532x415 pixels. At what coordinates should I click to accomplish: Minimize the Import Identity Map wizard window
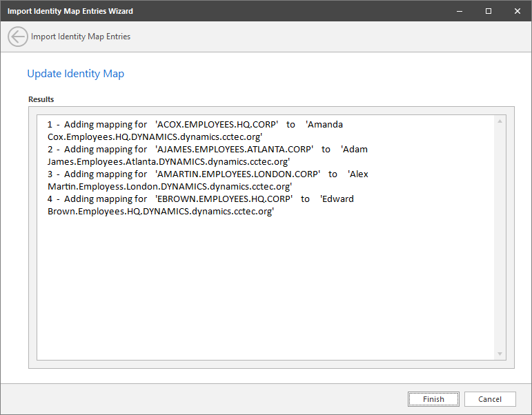460,11
